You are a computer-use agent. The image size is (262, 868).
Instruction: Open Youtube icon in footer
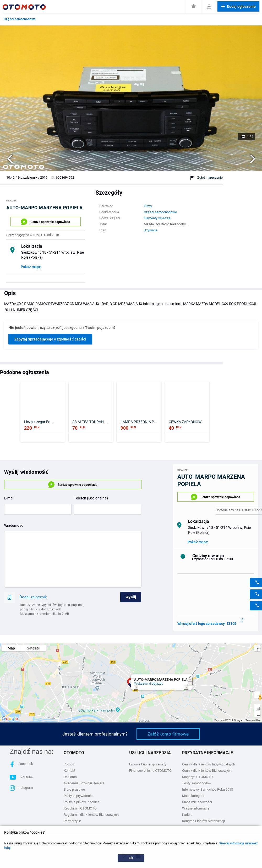click(x=13, y=777)
